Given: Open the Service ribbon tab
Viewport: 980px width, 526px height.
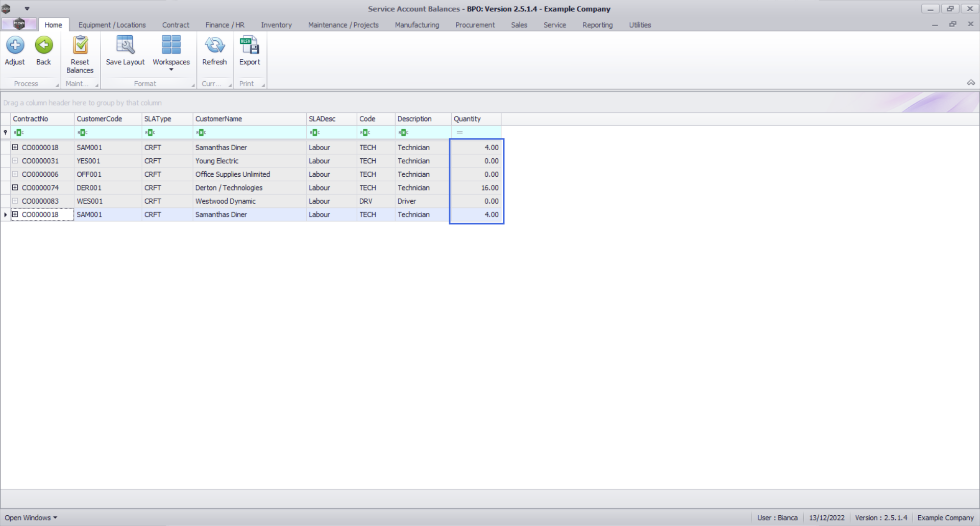Looking at the screenshot, I should (555, 25).
